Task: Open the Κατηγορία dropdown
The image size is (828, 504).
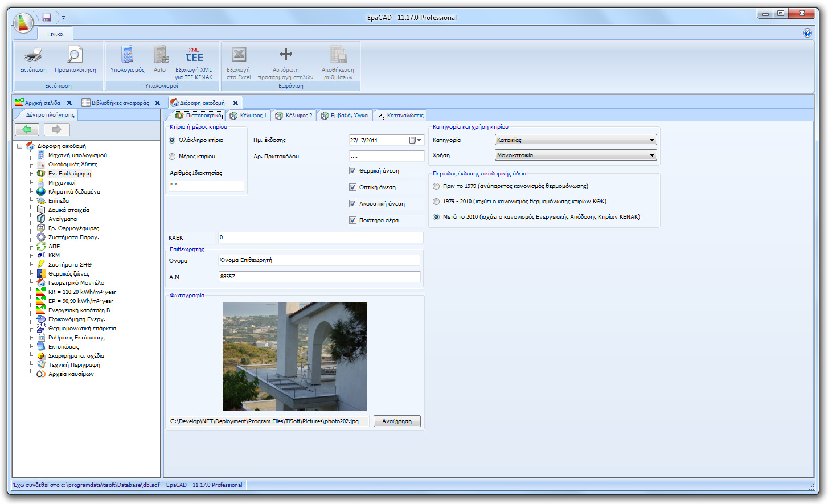Action: tap(648, 140)
